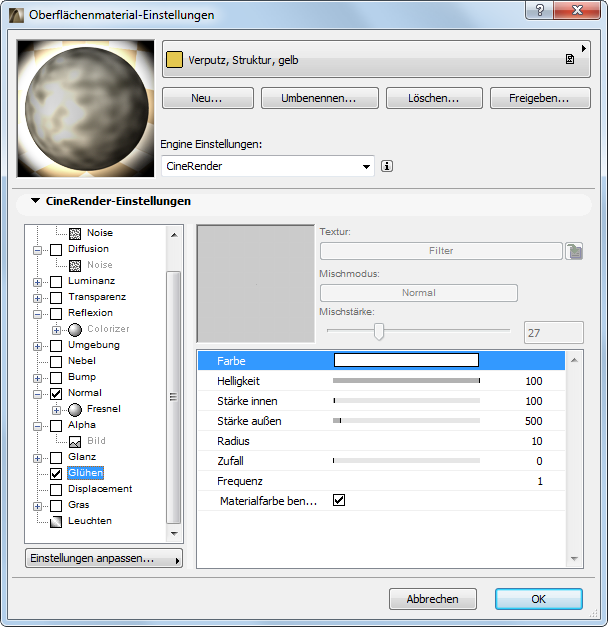Screen dimensions: 608x627
Task: Click the material preview sphere thumbnail
Action: point(85,108)
